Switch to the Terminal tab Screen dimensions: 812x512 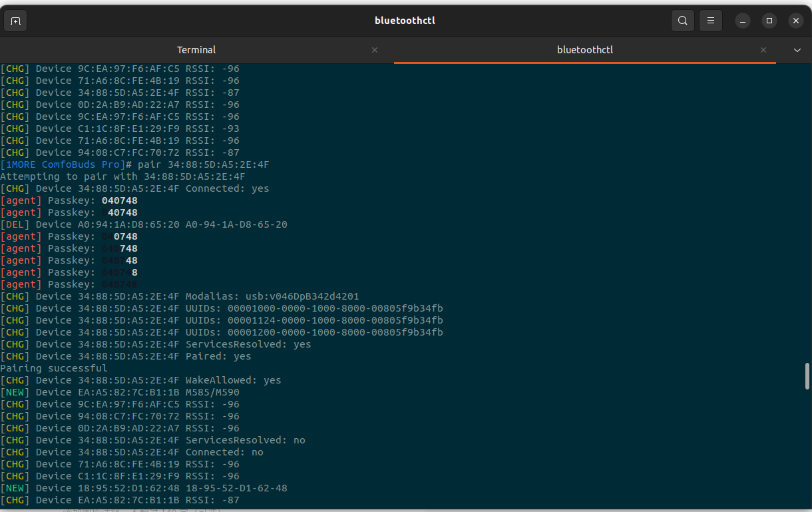point(196,50)
